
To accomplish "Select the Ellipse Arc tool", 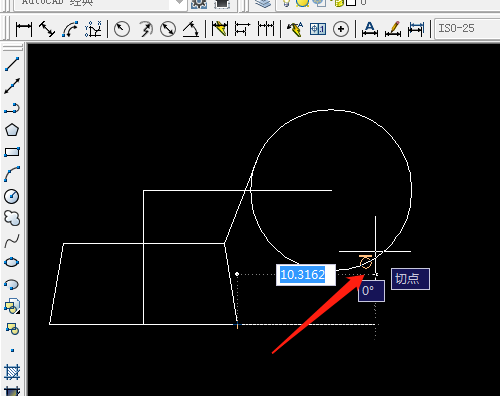I will coord(12,284).
